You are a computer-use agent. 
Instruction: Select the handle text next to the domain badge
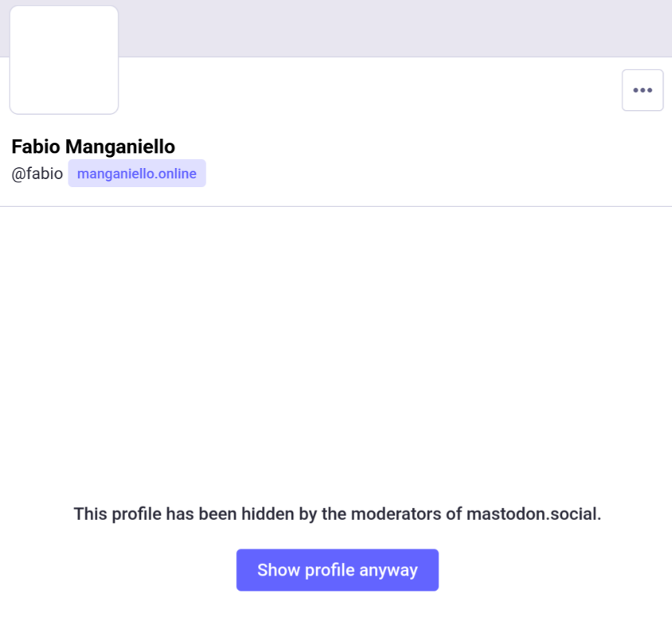pyautogui.click(x=37, y=174)
